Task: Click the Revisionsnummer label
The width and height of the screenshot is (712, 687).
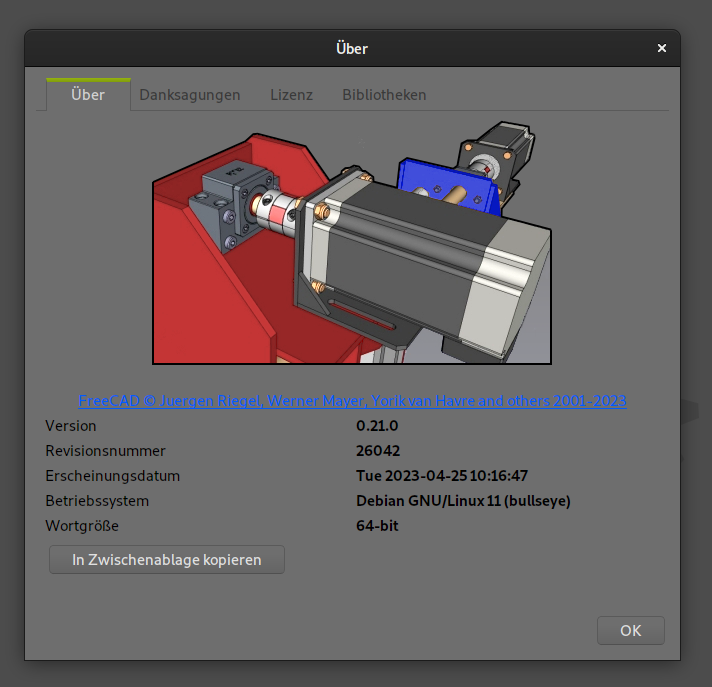Action: point(105,450)
